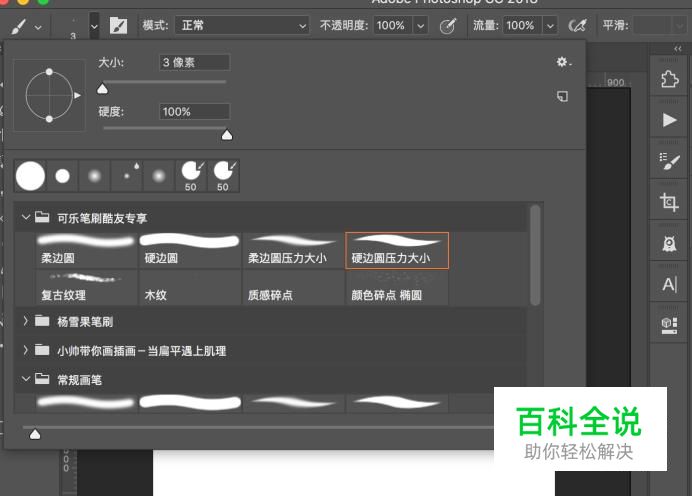
Task: Click the 大小 3 像素 input field
Action: coord(194,62)
